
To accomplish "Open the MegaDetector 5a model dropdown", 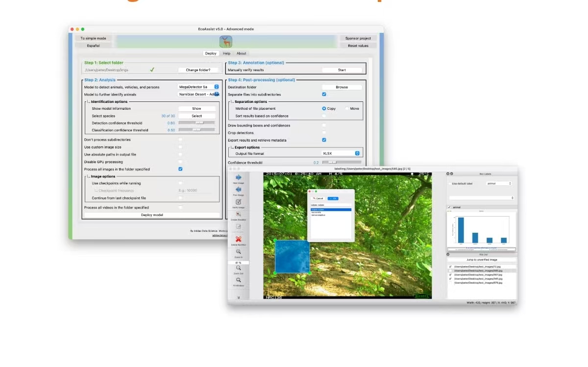I will (198, 87).
